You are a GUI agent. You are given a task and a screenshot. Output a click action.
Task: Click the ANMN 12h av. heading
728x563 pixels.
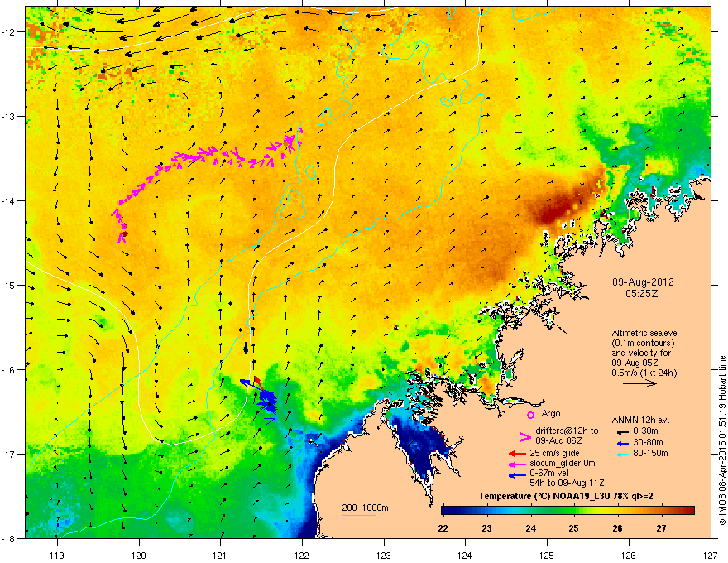pyautogui.click(x=640, y=421)
